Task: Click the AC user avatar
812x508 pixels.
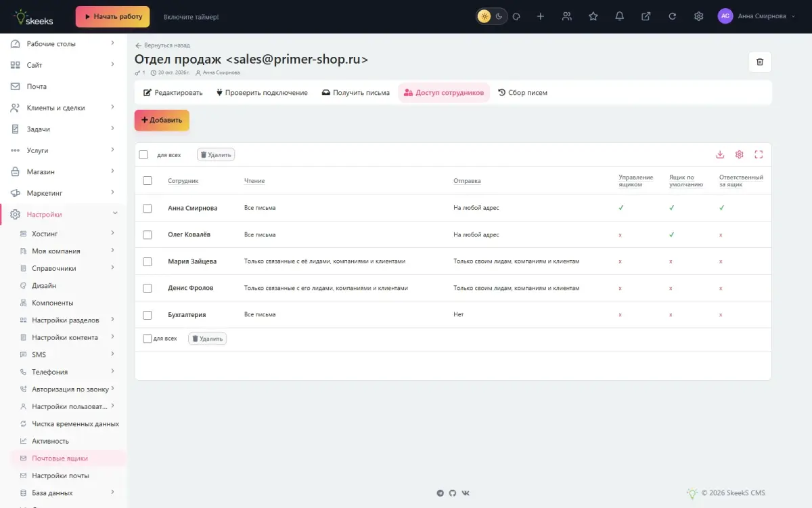Action: click(725, 16)
